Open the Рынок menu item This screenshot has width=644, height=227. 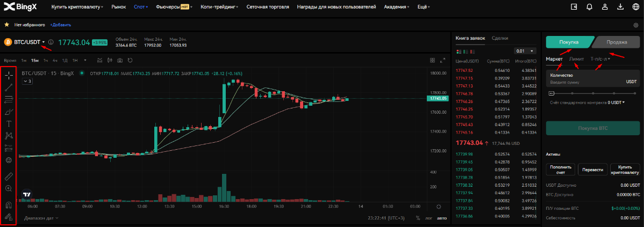pos(119,7)
